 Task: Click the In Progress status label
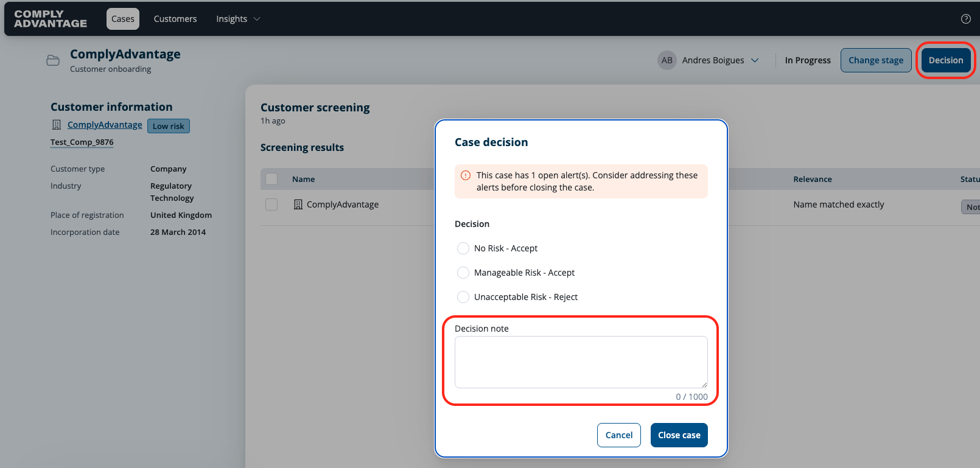tap(808, 60)
